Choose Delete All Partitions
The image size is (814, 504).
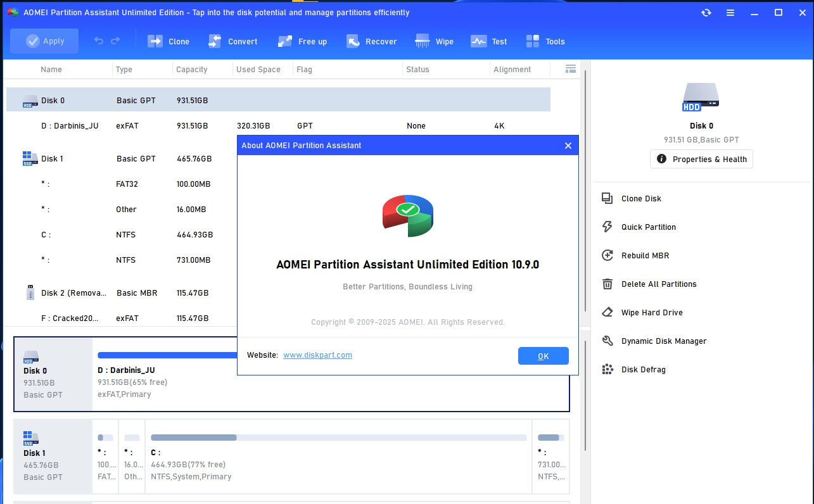coord(658,284)
